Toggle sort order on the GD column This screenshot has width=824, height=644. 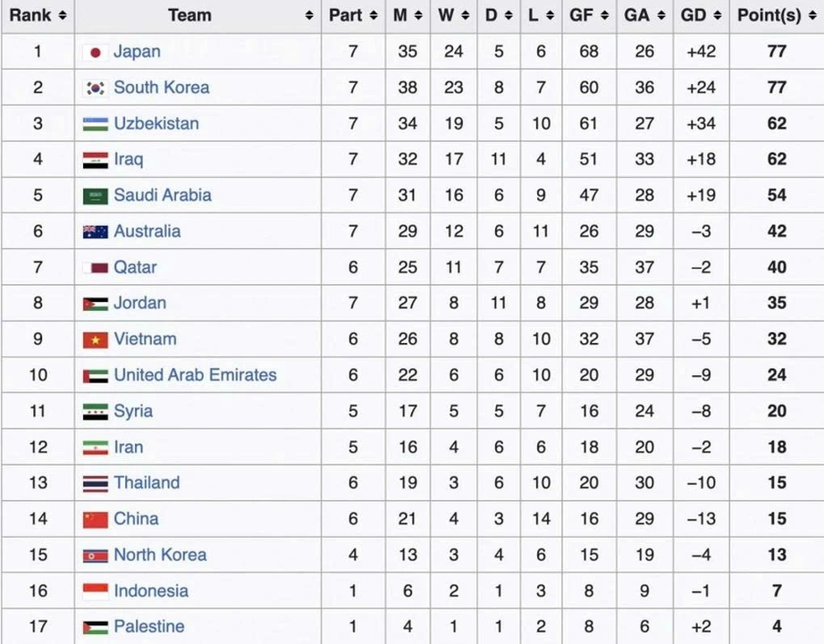tap(715, 15)
